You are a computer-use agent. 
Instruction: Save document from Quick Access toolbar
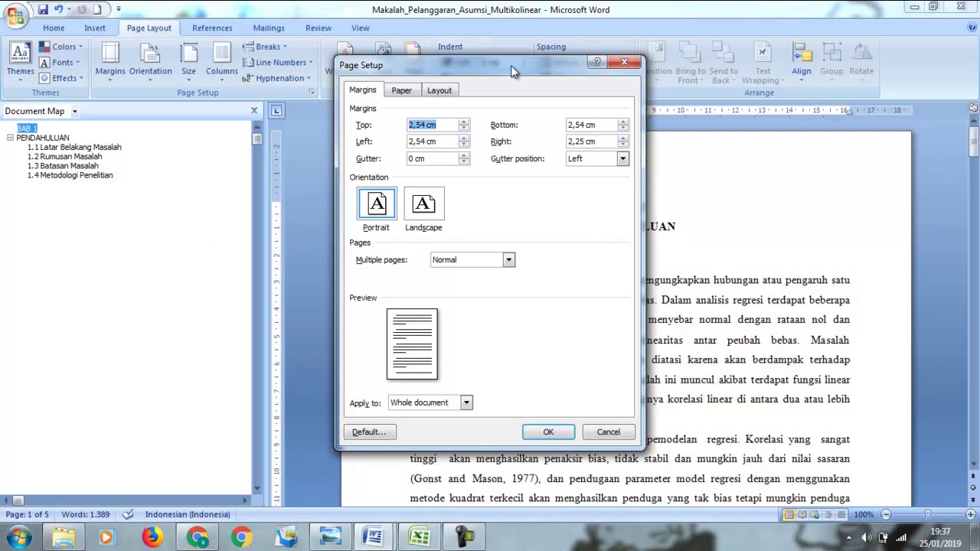43,10
